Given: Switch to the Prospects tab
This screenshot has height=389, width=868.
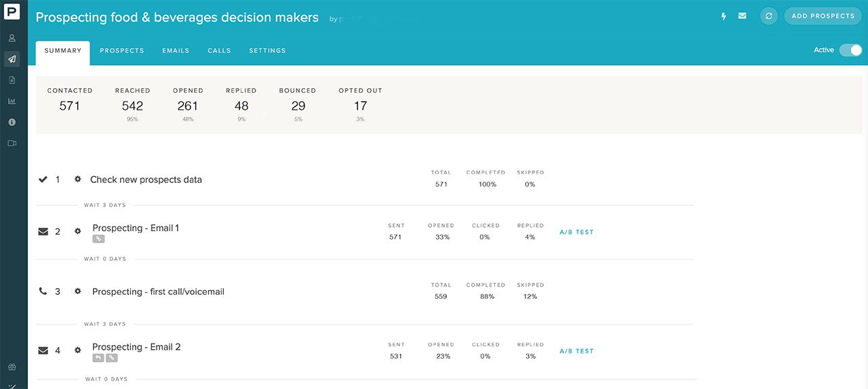Looking at the screenshot, I should tap(122, 51).
